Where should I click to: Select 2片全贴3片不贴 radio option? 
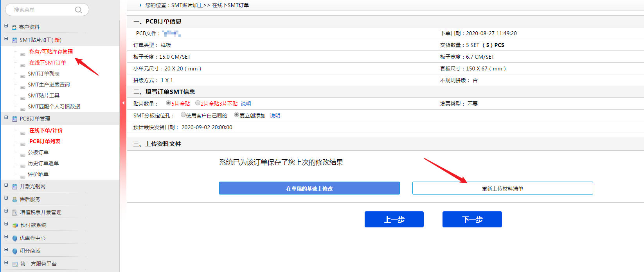point(198,103)
